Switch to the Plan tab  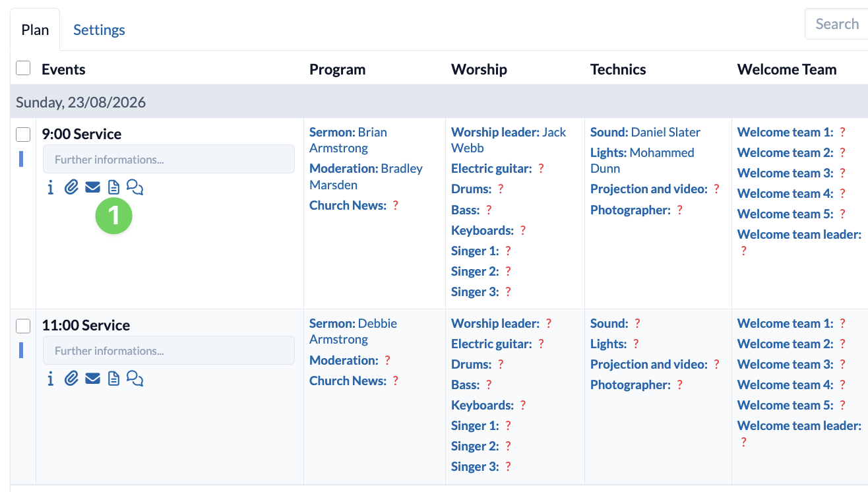click(35, 30)
